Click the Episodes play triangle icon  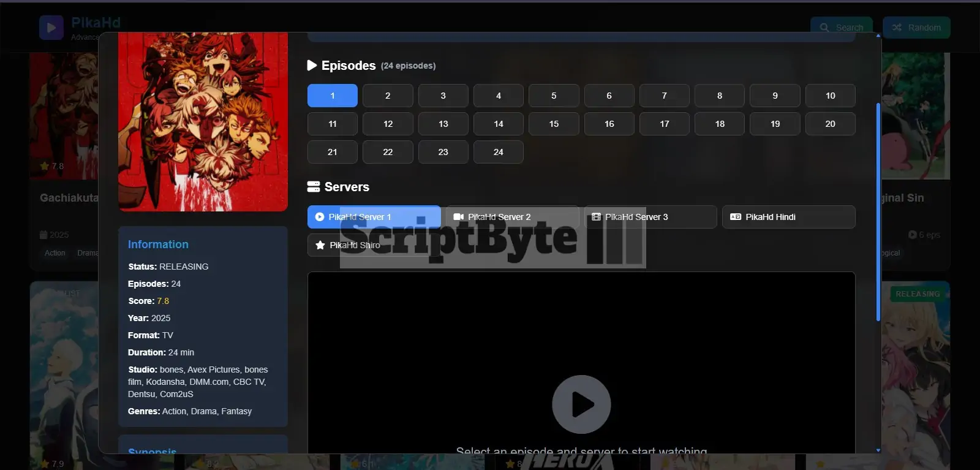click(312, 65)
